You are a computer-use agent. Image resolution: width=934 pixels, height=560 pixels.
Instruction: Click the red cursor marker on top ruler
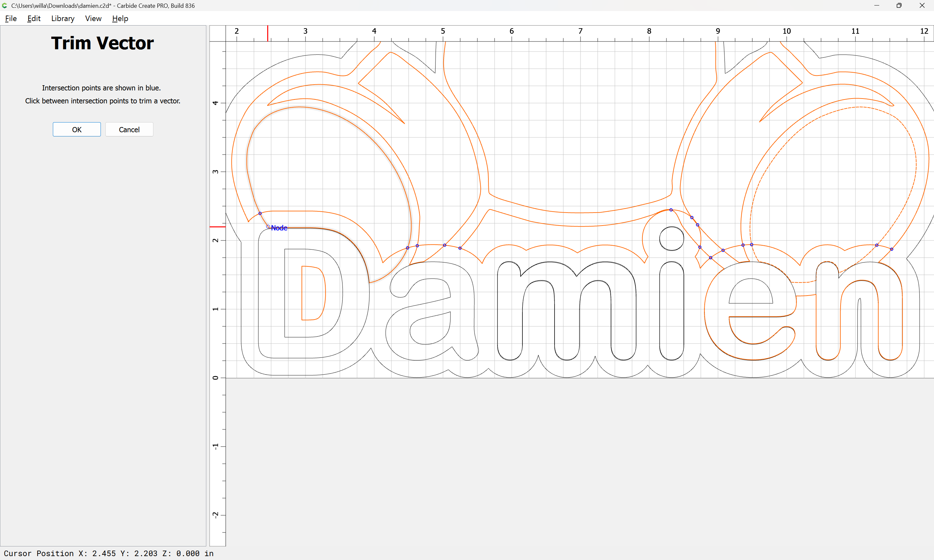pyautogui.click(x=268, y=33)
